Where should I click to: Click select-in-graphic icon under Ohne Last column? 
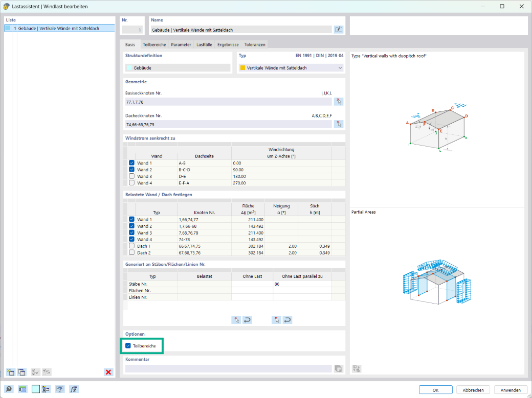(x=236, y=320)
